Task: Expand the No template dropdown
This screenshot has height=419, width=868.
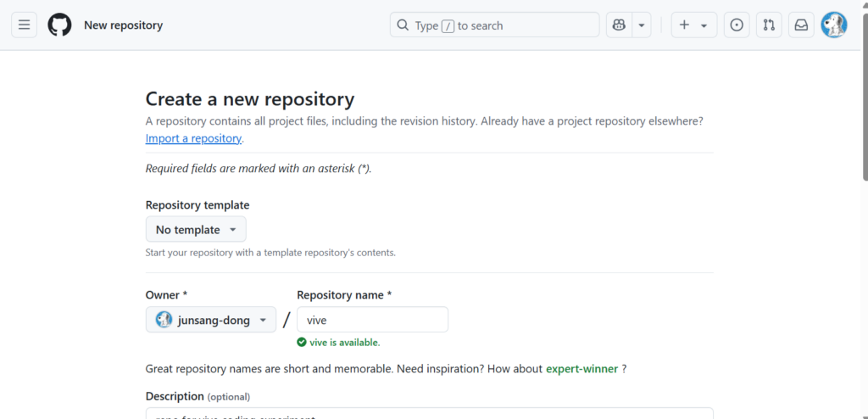Action: click(196, 230)
